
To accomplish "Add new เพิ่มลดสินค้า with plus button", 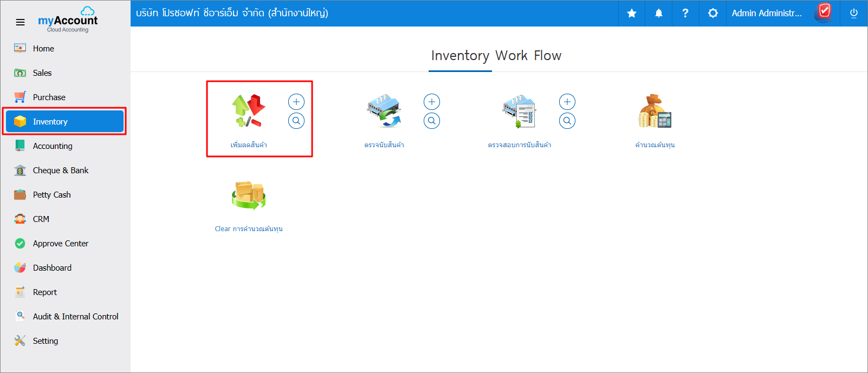I will (x=296, y=102).
